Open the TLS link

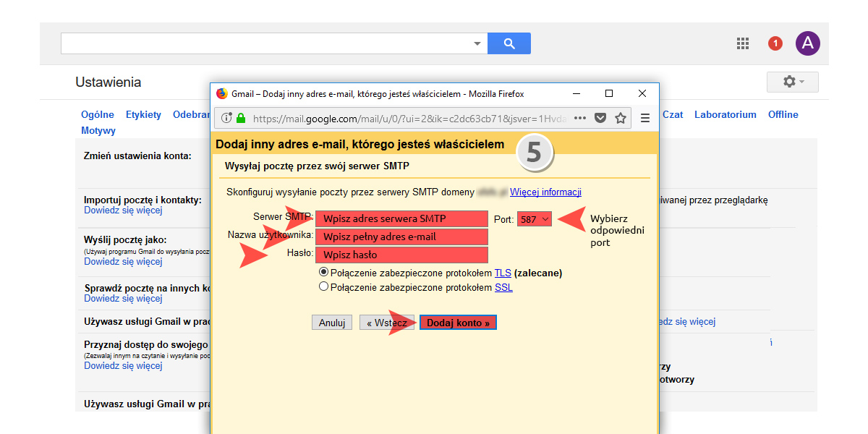(x=503, y=273)
